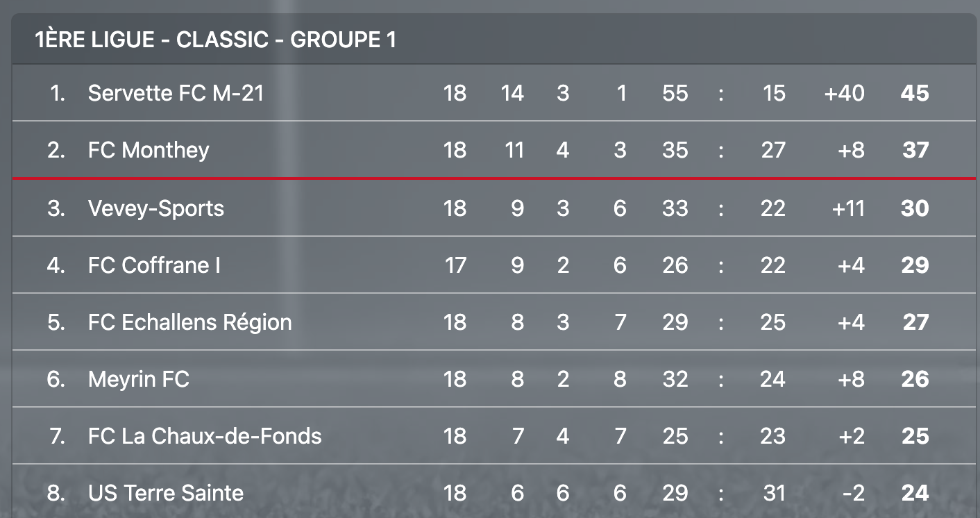980x518 pixels.
Task: Select the 55 goals scored by Servette
Action: 675,93
